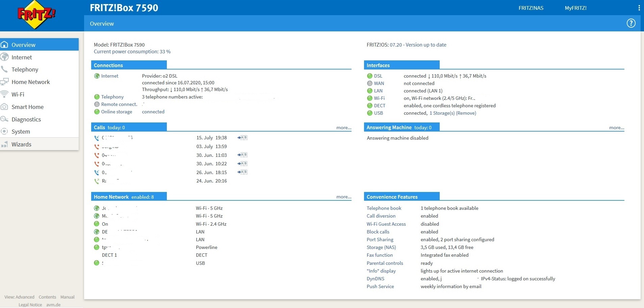
Task: Open Wi-Fi Guest Access link
Action: (386, 224)
